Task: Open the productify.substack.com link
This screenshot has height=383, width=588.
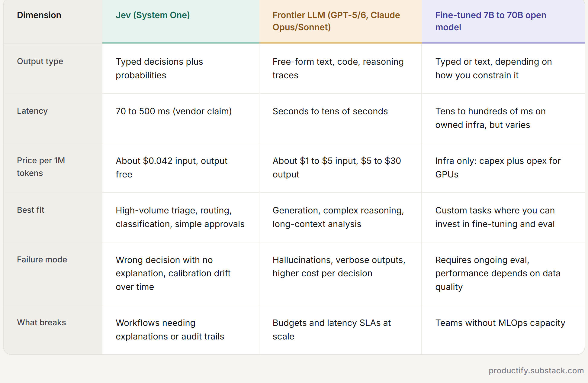Action: tap(536, 371)
